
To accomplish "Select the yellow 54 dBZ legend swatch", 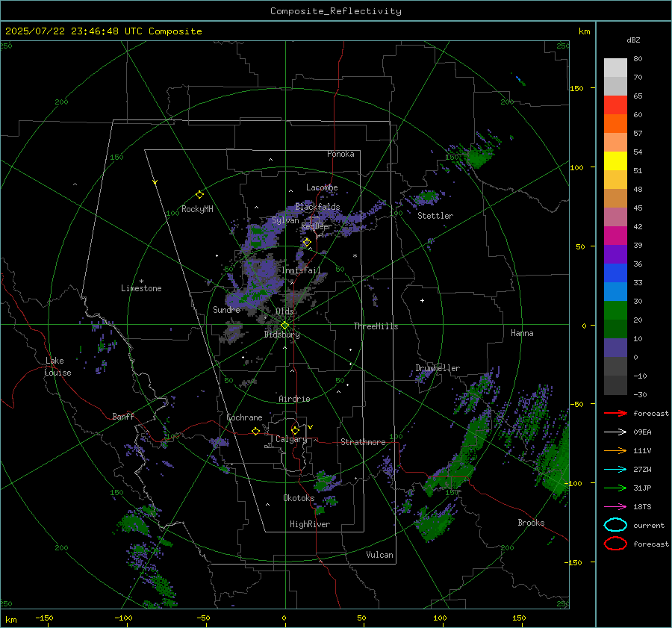I will coord(615,161).
